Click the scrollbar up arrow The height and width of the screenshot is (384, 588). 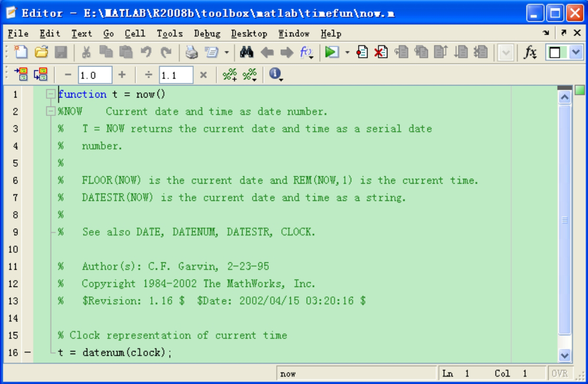(565, 98)
